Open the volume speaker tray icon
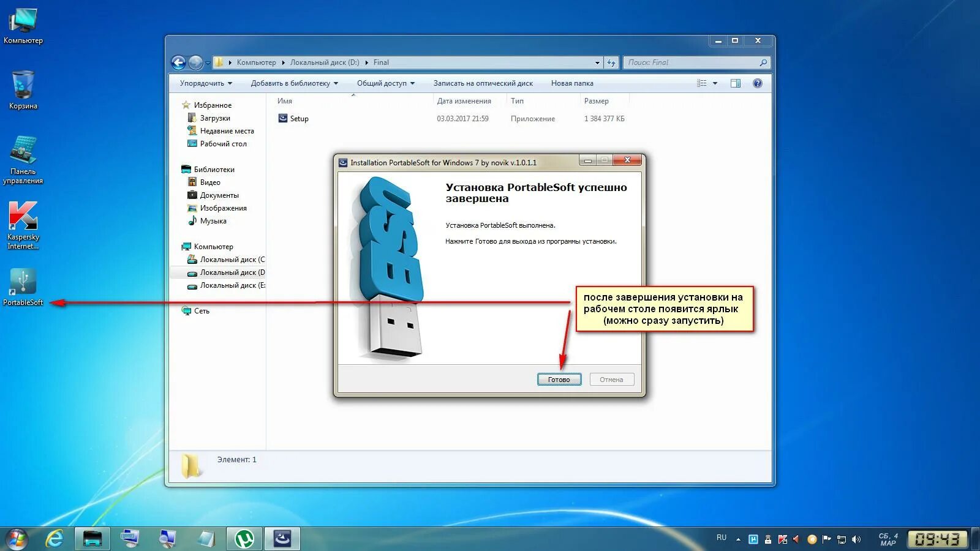980x551 pixels. (x=856, y=539)
